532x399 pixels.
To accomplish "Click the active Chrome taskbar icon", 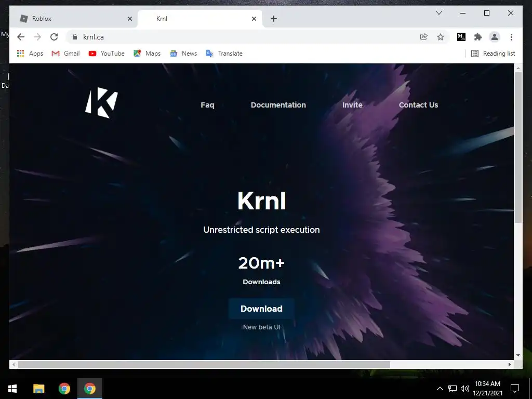I will (x=90, y=389).
